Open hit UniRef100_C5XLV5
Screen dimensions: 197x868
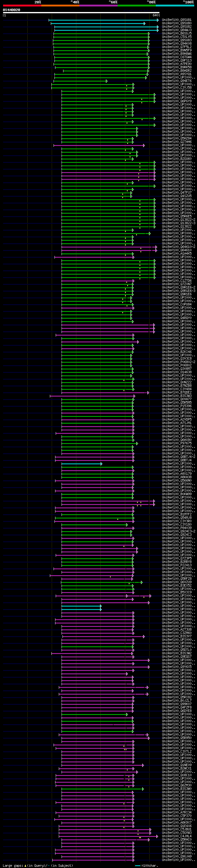coord(177,37)
